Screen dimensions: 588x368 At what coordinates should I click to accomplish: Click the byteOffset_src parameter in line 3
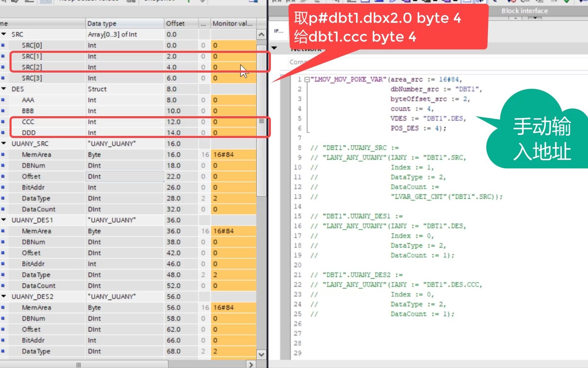[419, 99]
